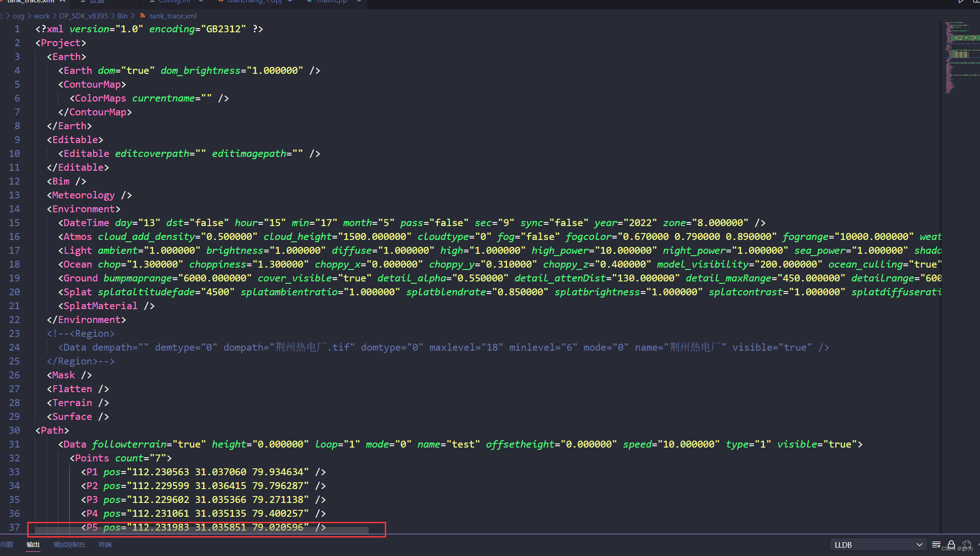Switch to the 输出 panel tab
Viewport: 980px width, 556px height.
(x=33, y=544)
